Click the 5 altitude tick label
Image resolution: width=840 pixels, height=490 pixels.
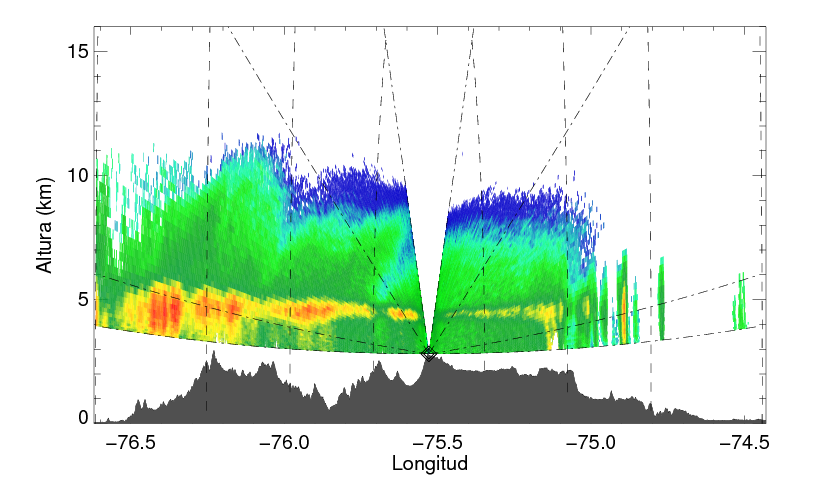pos(83,299)
